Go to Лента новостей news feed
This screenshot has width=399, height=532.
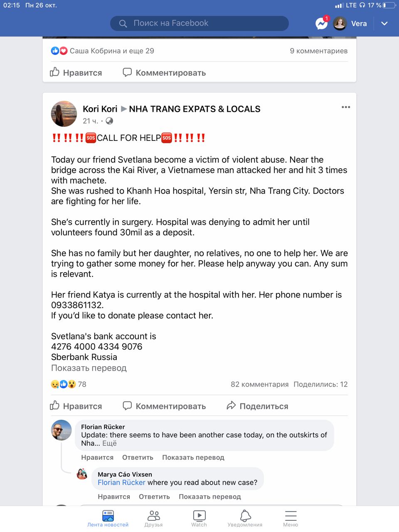(108, 518)
